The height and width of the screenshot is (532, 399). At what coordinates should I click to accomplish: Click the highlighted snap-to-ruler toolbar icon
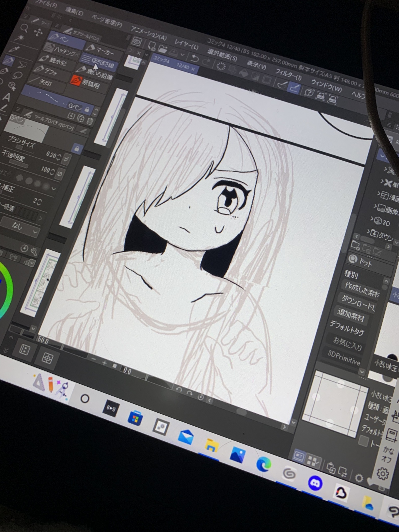point(294,88)
